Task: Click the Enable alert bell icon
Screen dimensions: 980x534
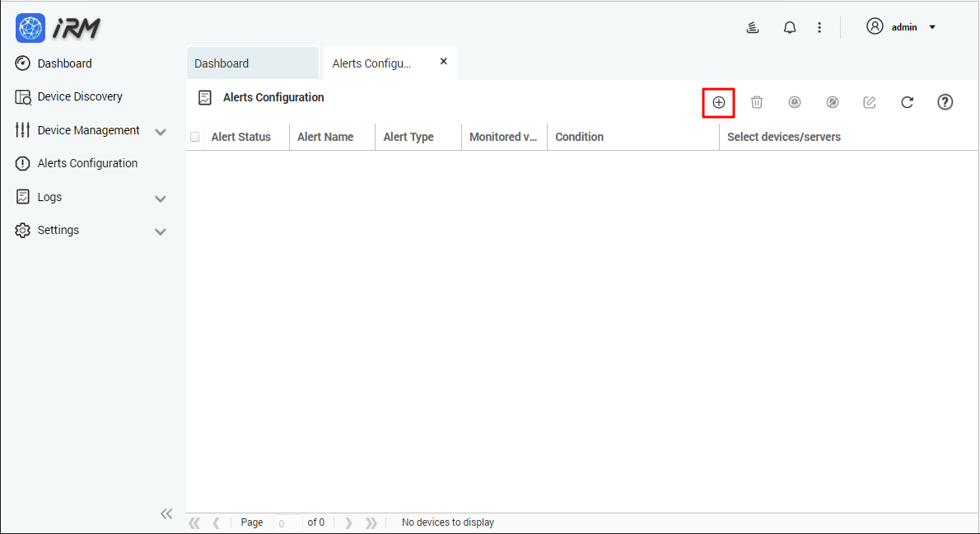Action: [x=794, y=102]
